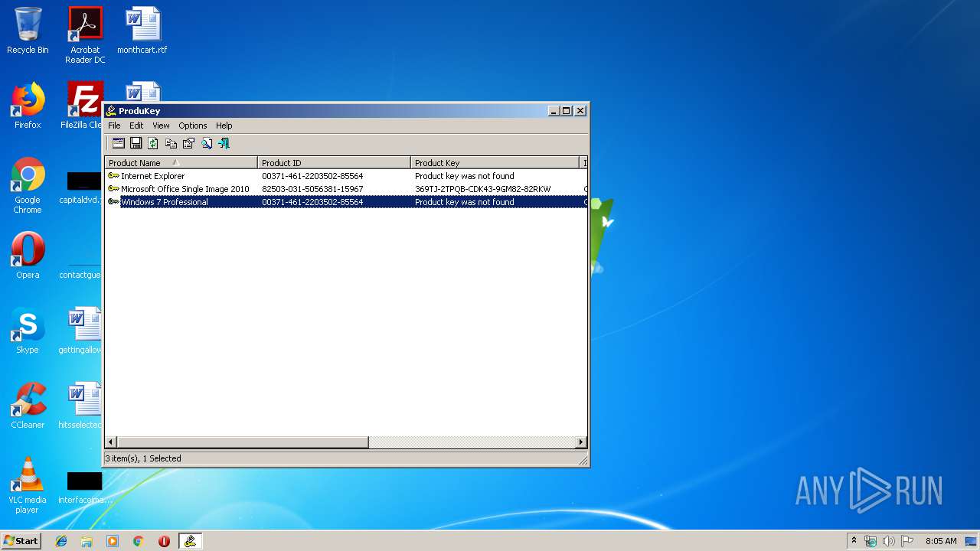Sort by Product ID column header
Viewport: 980px width, 551px height.
coord(335,162)
